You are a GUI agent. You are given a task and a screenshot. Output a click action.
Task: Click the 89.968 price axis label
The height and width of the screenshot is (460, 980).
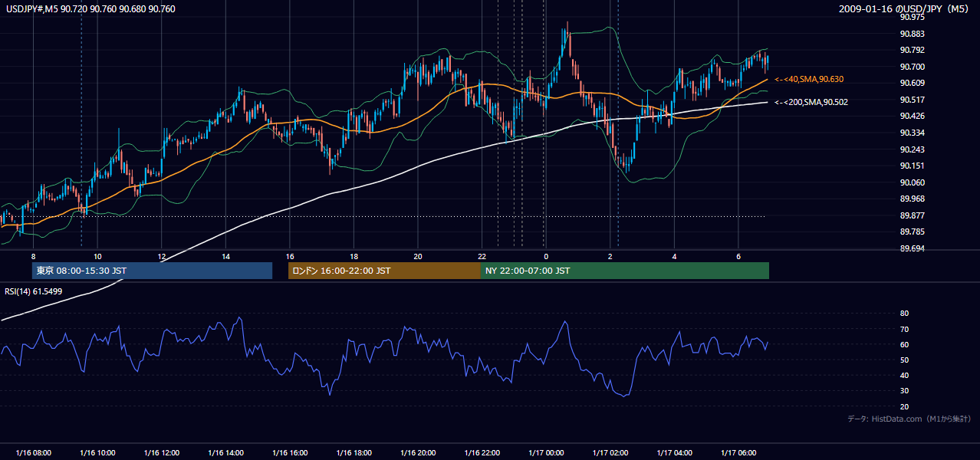(x=913, y=199)
